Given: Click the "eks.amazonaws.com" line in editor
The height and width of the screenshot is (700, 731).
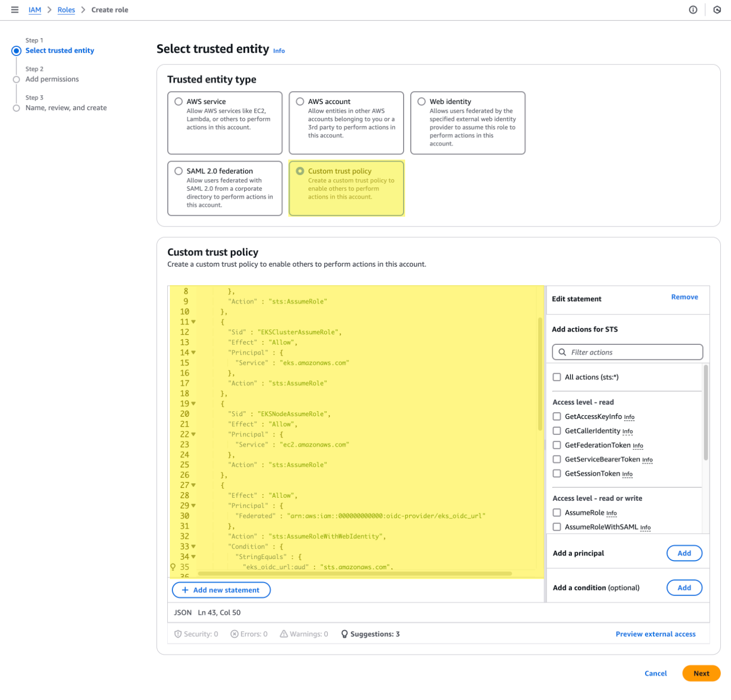Looking at the screenshot, I should [x=292, y=363].
